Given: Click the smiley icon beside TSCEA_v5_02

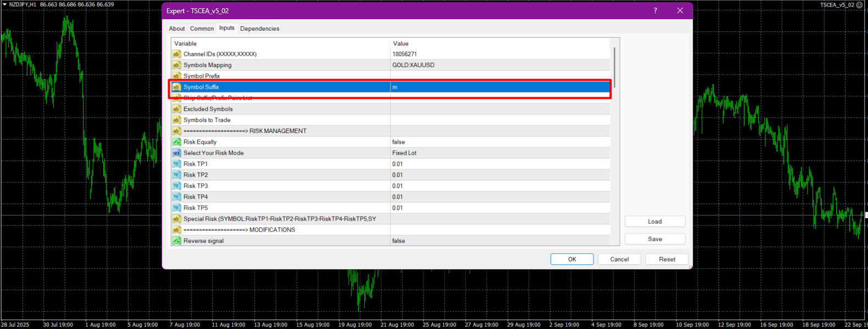Looking at the screenshot, I should (860, 5).
